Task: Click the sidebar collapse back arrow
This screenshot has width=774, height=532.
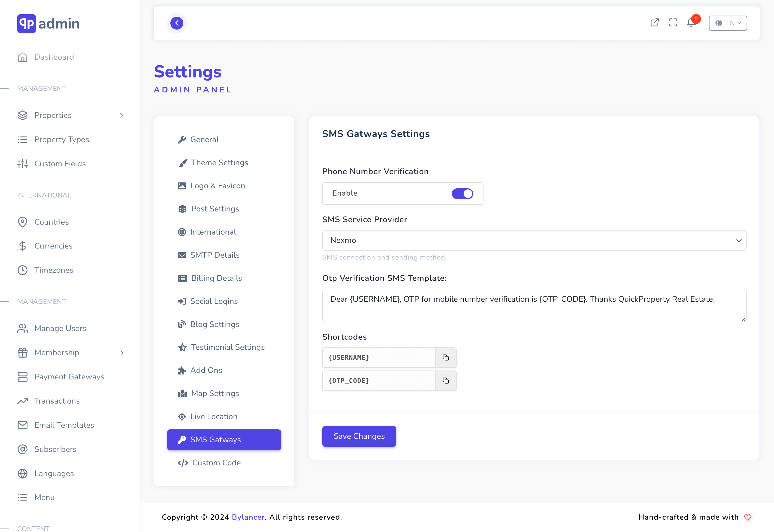Action: coord(177,23)
